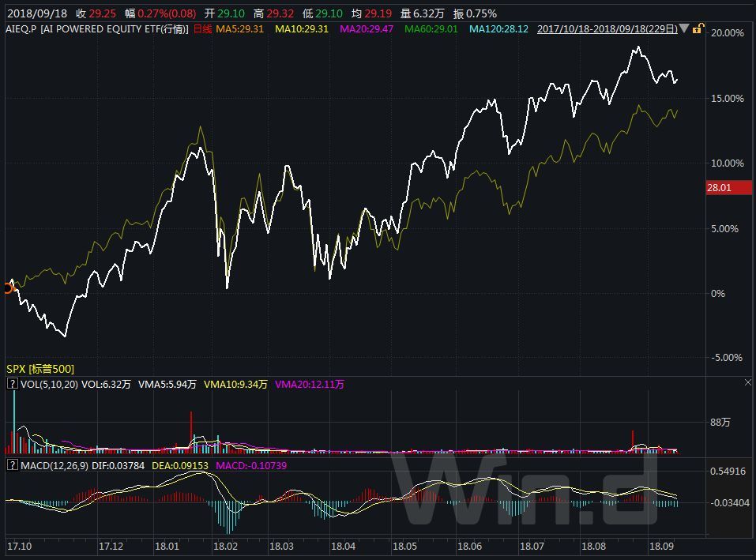Click the DIF:0.03784 value

click(118, 465)
